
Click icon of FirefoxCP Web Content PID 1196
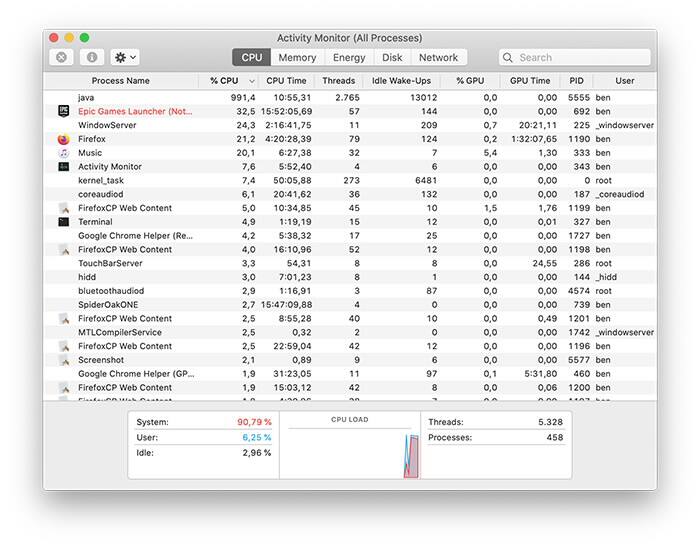64,346
